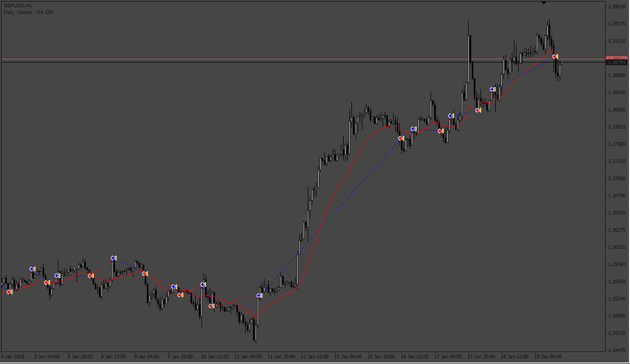Click the 1.34470 price scale label
The image size is (630, 364).
(618, 350)
